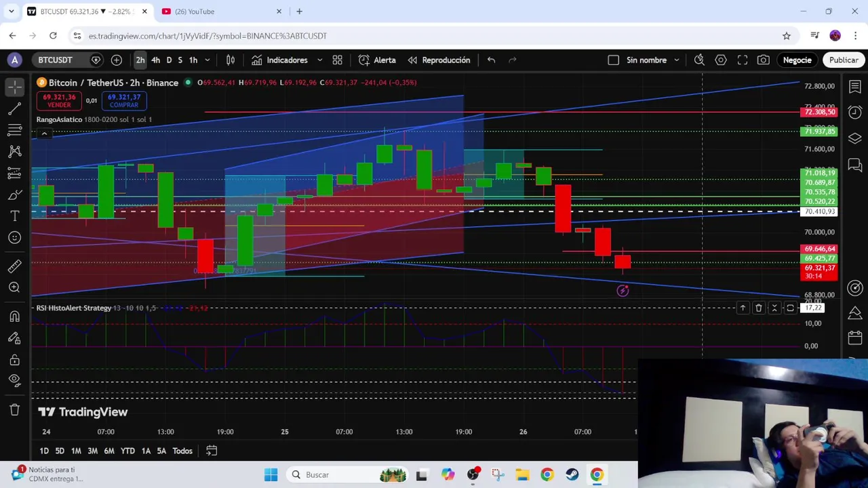Maximize the RSI indicator pane
Viewport: 868px width, 488px height.
pyautogui.click(x=790, y=308)
